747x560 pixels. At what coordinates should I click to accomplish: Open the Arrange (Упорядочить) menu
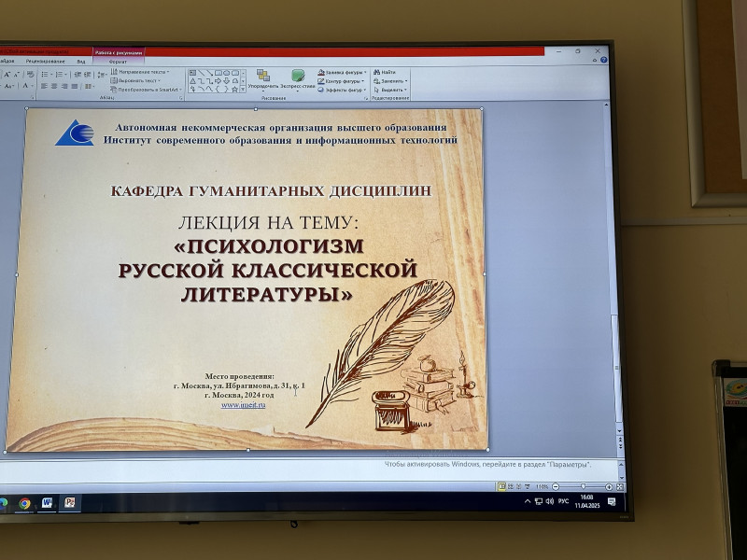[x=263, y=79]
